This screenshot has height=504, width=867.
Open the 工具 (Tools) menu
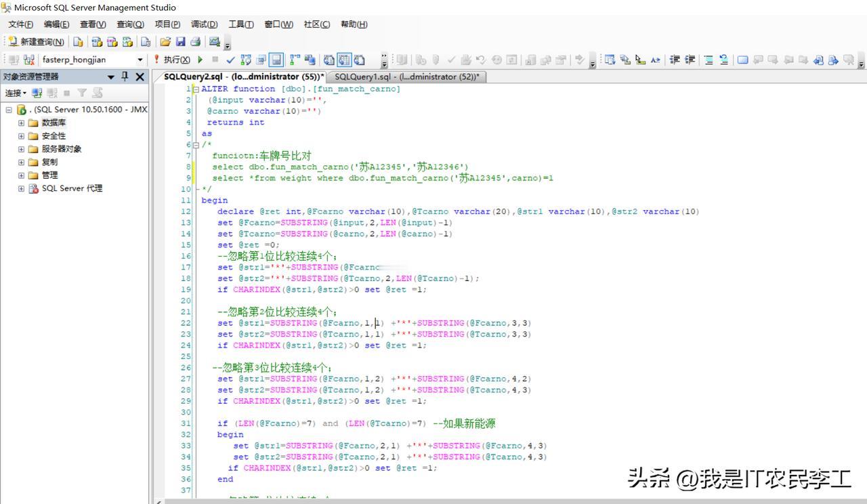click(240, 24)
